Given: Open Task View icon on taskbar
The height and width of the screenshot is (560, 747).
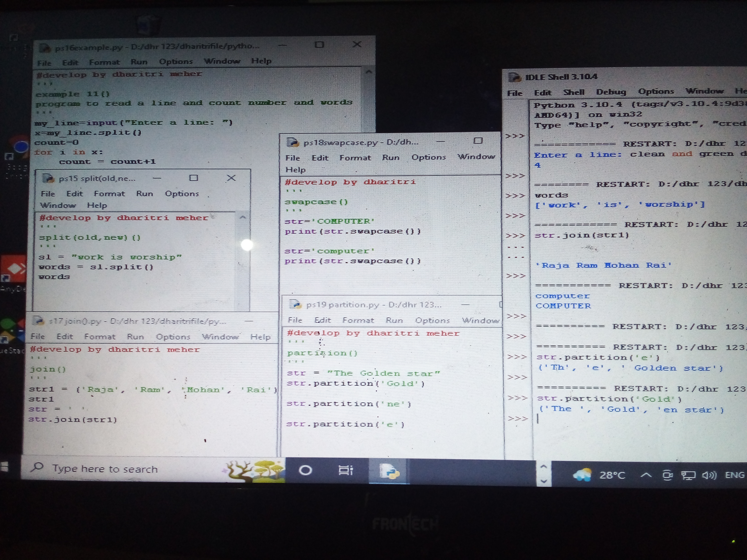Looking at the screenshot, I should (x=346, y=470).
